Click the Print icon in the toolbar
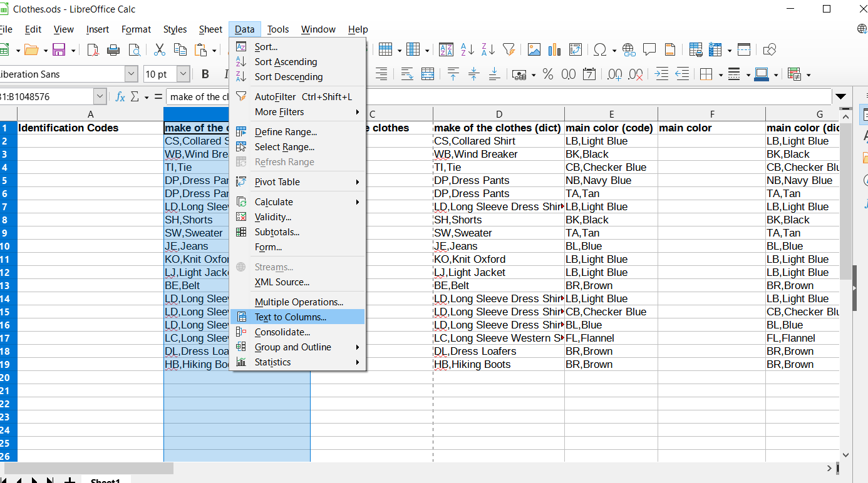Screen dimensions: 868x483 (113, 50)
